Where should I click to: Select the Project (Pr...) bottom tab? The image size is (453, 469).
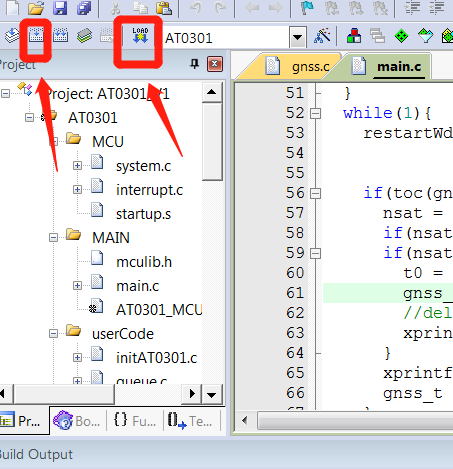[24, 421]
